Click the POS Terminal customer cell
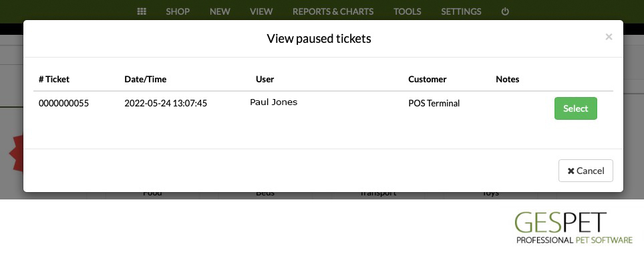The width and height of the screenshot is (644, 257). point(434,103)
